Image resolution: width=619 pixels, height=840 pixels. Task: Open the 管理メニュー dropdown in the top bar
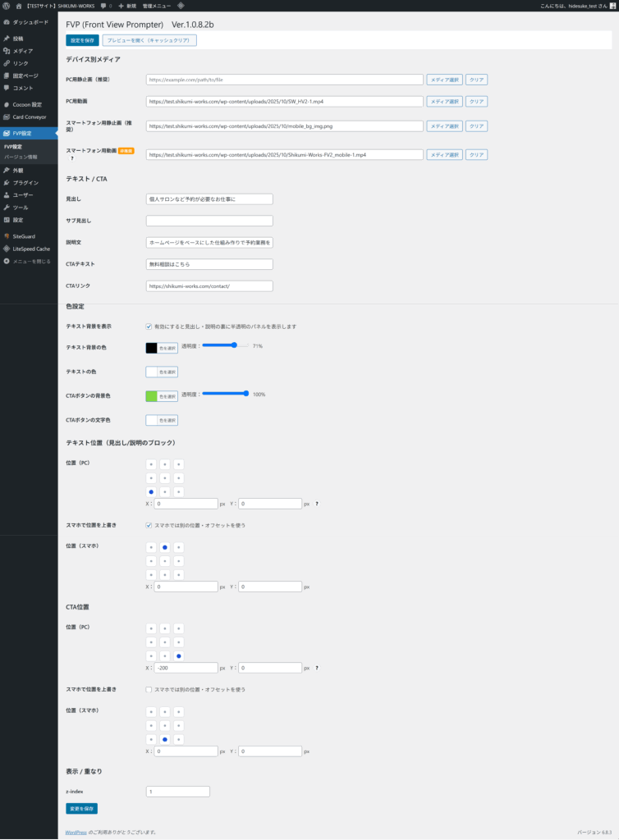click(x=157, y=5)
